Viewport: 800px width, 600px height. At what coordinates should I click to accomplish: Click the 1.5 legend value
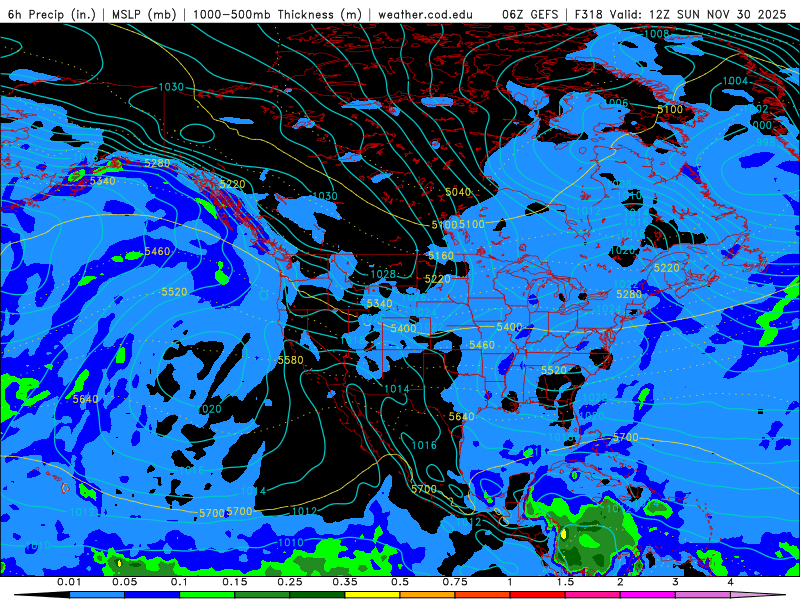click(565, 582)
